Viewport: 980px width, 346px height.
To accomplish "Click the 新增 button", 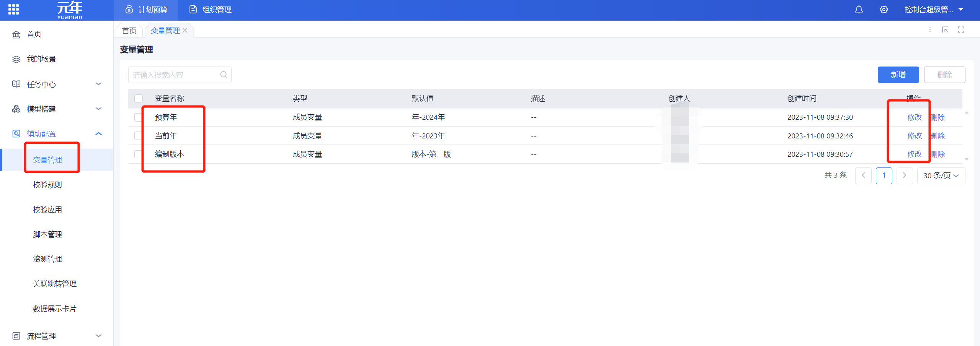I will [x=898, y=75].
